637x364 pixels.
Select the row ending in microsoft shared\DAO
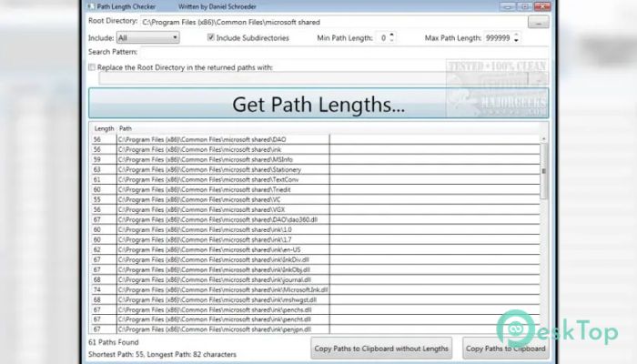(316, 139)
